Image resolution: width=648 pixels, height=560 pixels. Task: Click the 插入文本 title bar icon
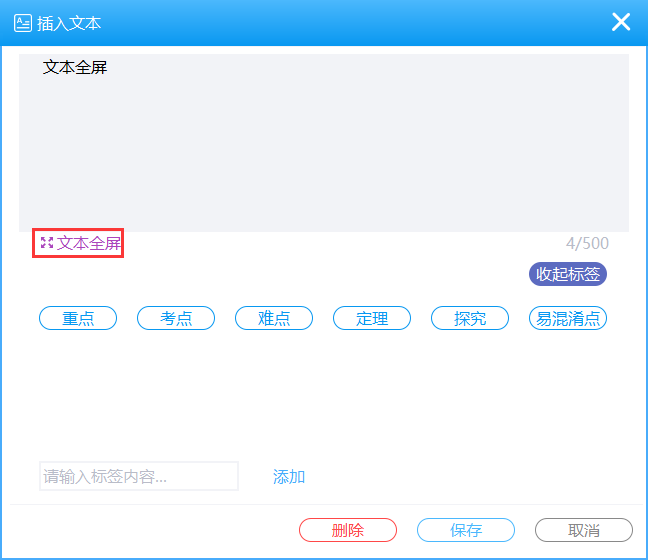pyautogui.click(x=23, y=23)
